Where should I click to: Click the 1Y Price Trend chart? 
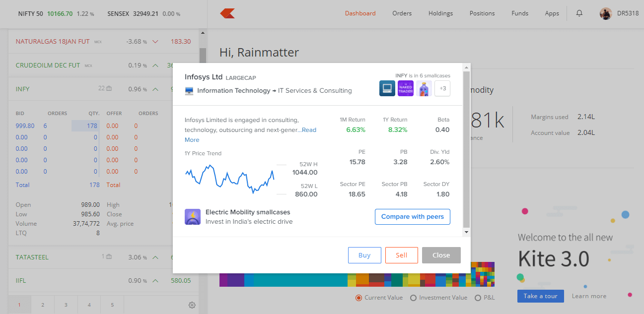coord(229,179)
